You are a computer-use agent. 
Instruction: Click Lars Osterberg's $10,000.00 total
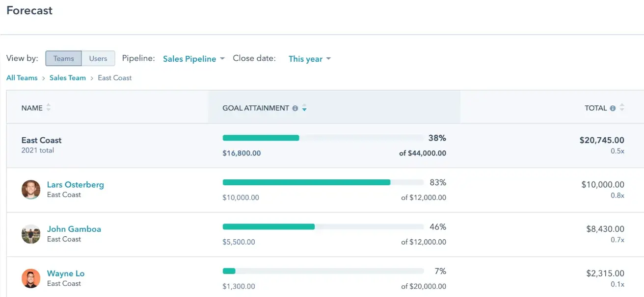(603, 185)
